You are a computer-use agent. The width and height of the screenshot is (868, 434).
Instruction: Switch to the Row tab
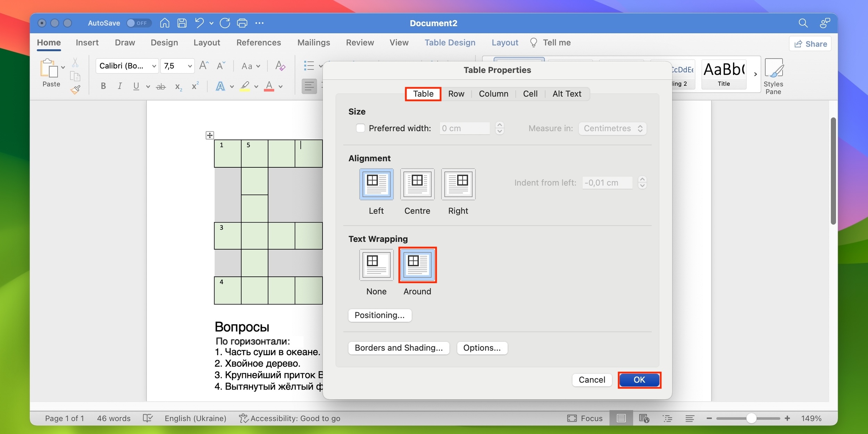[456, 93]
